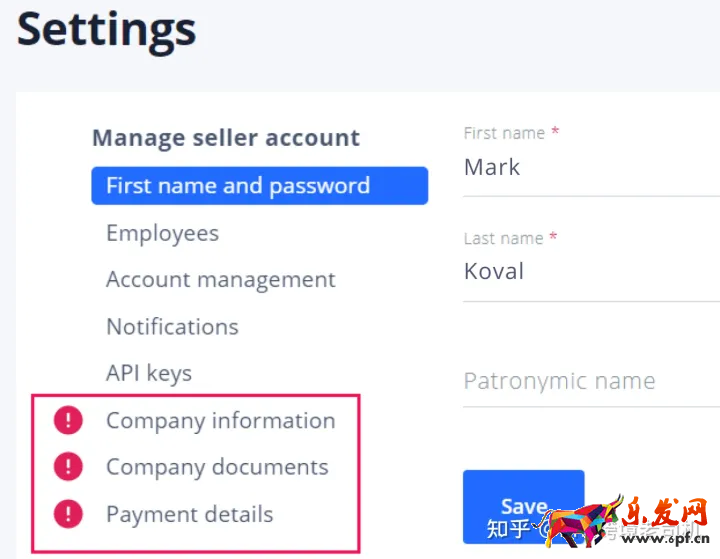Open the Company information text link

pos(221,421)
